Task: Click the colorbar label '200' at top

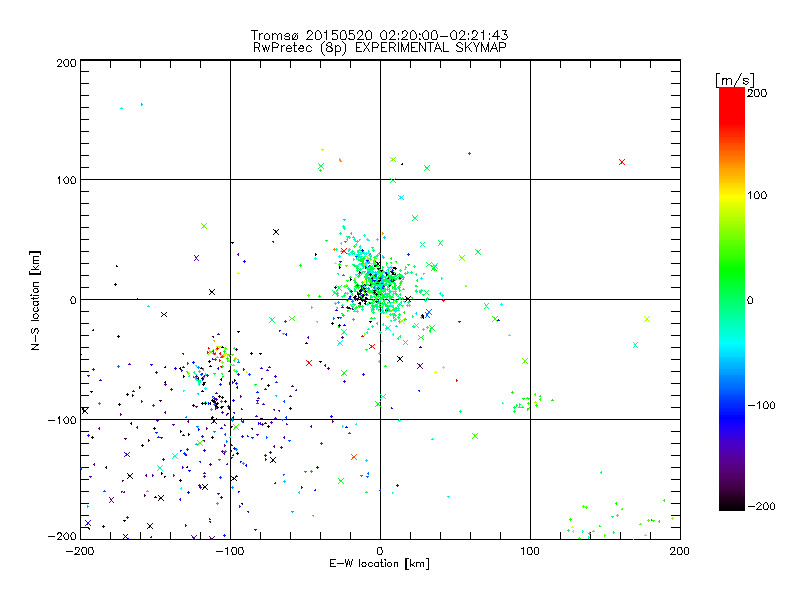Action: click(757, 93)
